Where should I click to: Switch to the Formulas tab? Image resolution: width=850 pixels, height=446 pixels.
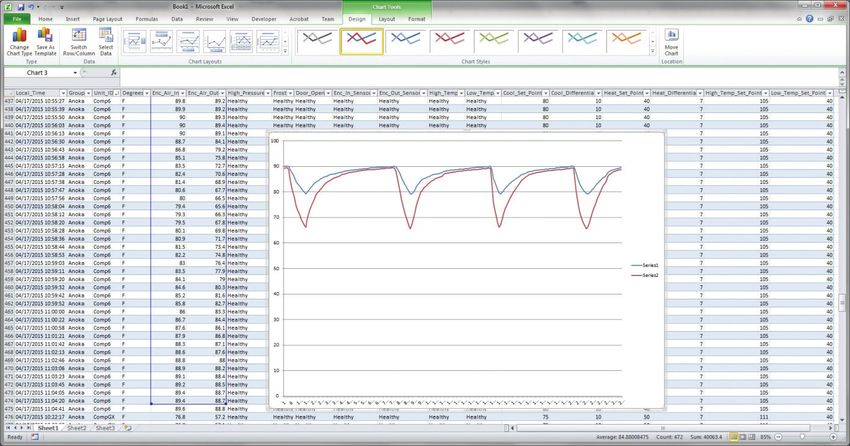(x=147, y=19)
